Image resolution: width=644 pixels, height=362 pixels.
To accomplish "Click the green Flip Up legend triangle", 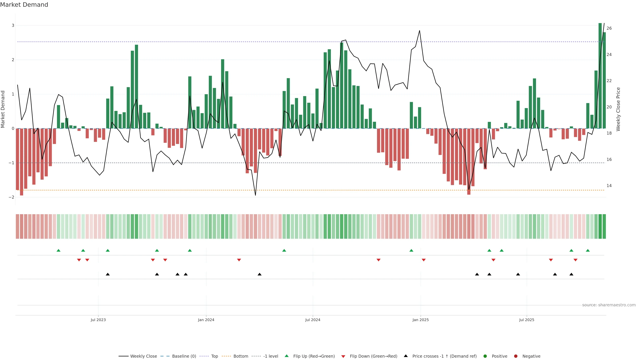I will coord(286,356).
